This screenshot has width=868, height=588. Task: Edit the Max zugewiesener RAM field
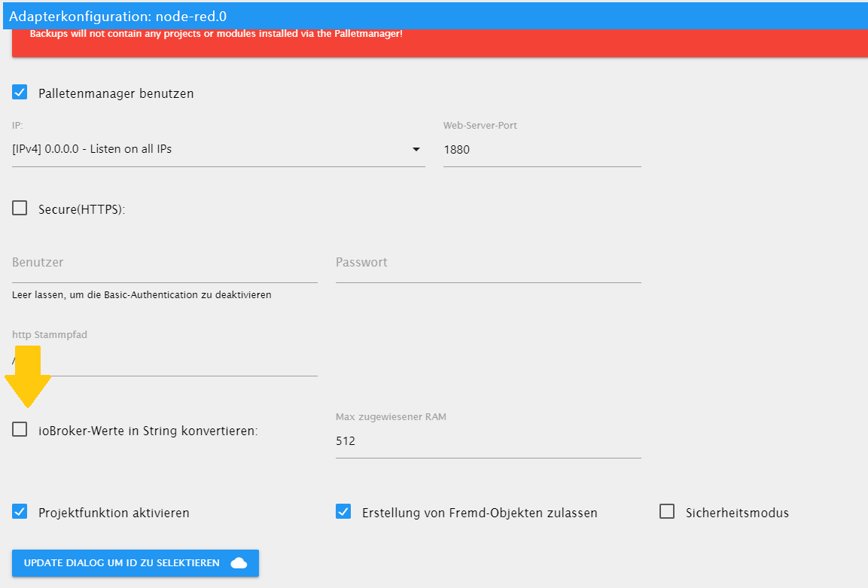488,441
